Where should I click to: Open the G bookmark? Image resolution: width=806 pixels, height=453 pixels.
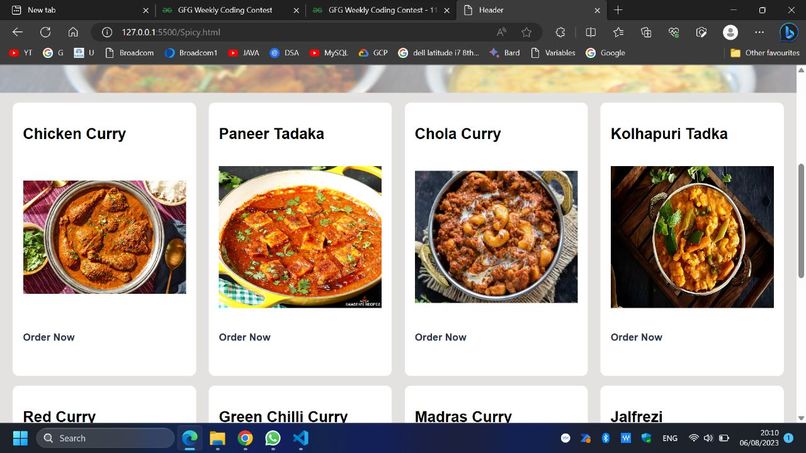(x=53, y=52)
